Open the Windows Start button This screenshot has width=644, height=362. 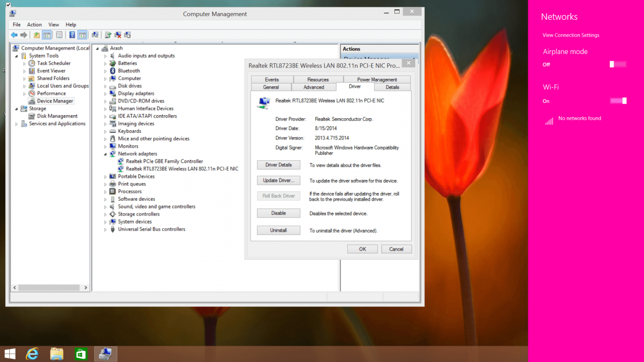(x=10, y=354)
